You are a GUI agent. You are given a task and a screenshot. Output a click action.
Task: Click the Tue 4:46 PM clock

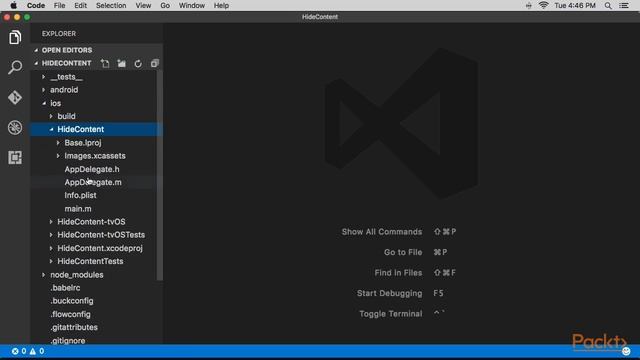575,5
